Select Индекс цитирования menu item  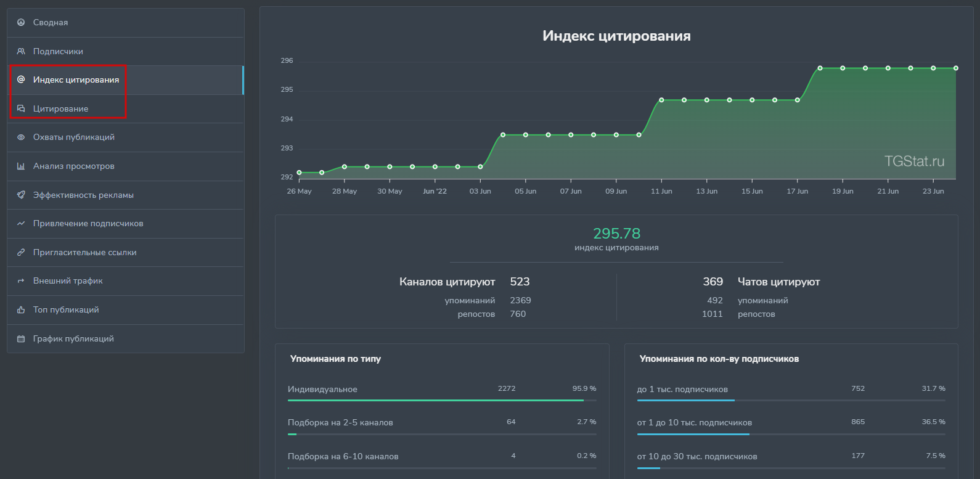(126, 80)
